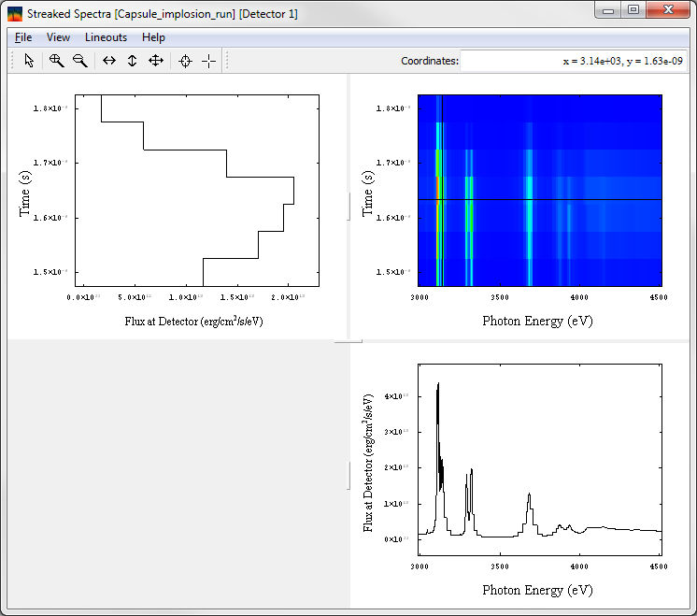Click the tallest peak in the spectrum plot
697x616 pixels.
coord(437,384)
